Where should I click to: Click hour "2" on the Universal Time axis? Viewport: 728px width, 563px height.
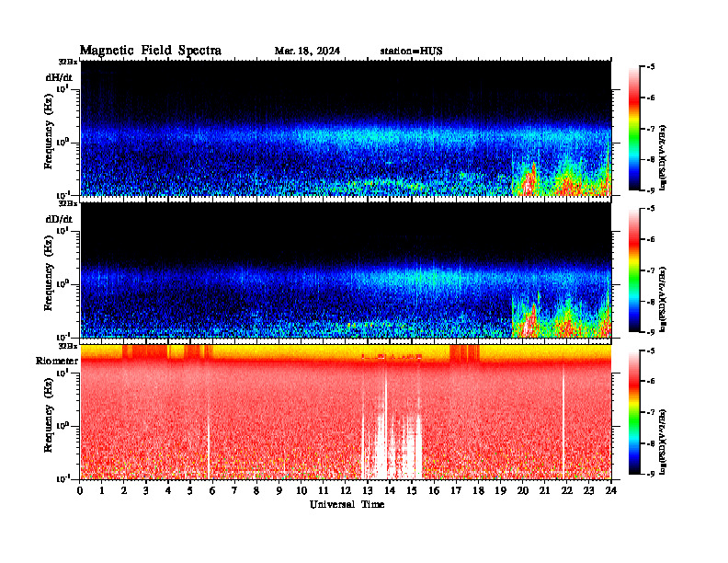point(124,491)
